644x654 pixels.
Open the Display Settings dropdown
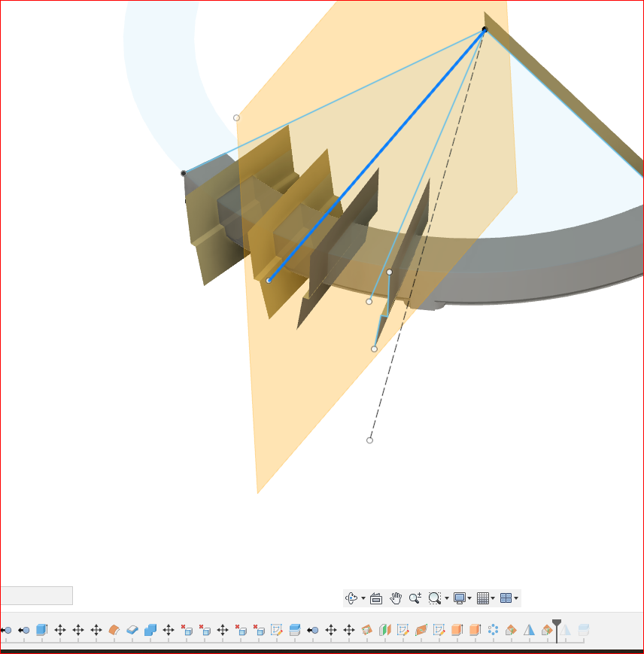click(x=469, y=598)
